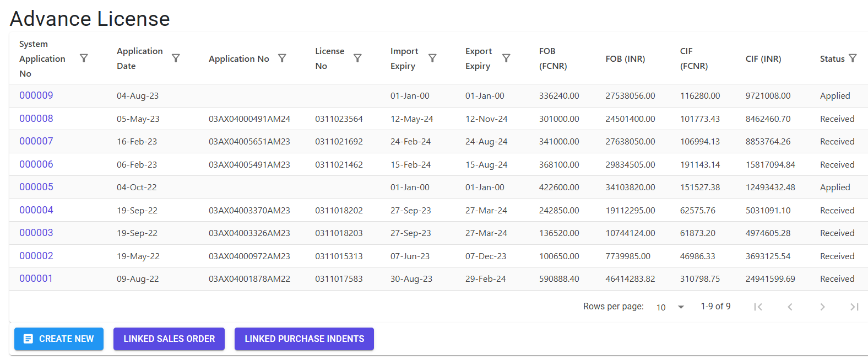Open application 000002 link
Screen dimensions: 868x359
pyautogui.click(x=36, y=256)
